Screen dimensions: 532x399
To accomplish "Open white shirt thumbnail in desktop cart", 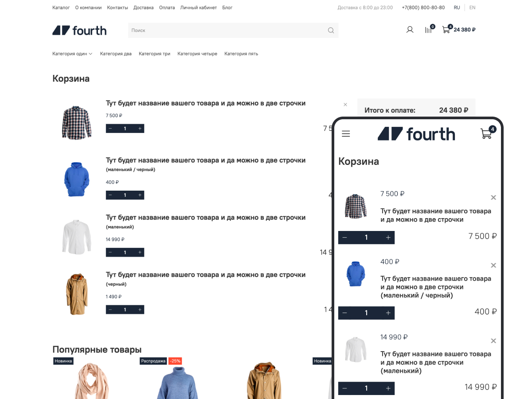I will click(77, 237).
